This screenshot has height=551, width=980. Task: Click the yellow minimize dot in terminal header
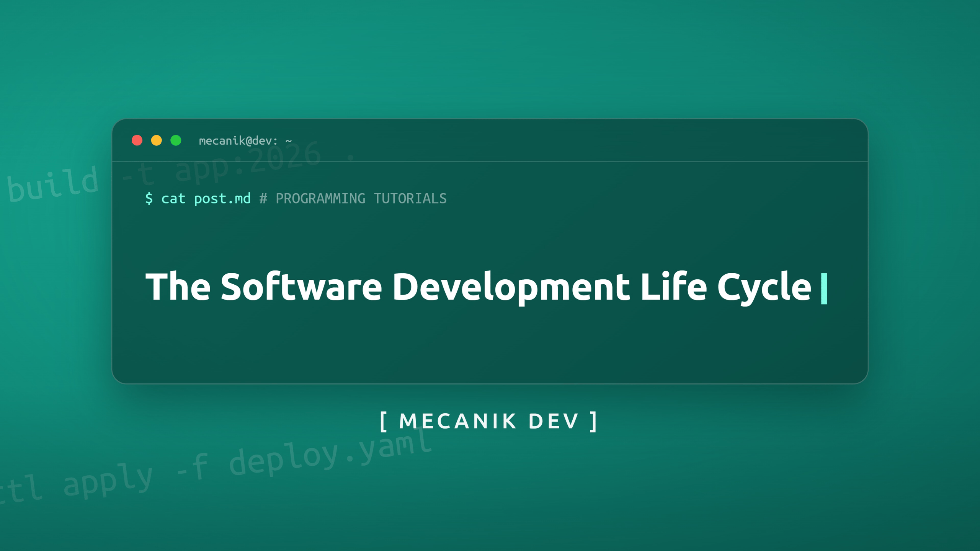[157, 140]
